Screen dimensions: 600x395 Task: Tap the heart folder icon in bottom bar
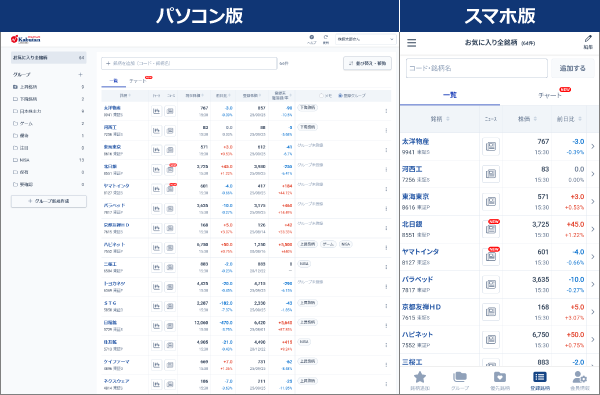(x=500, y=377)
